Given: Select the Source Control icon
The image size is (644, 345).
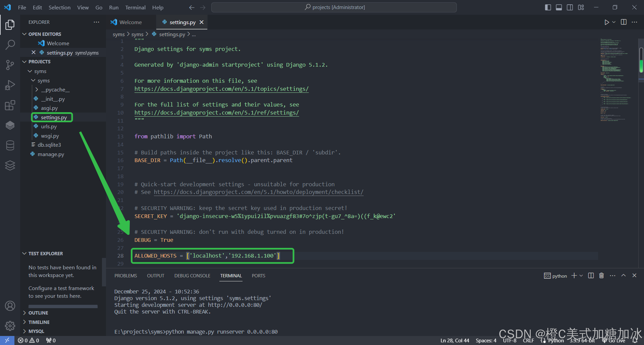Looking at the screenshot, I should point(10,65).
